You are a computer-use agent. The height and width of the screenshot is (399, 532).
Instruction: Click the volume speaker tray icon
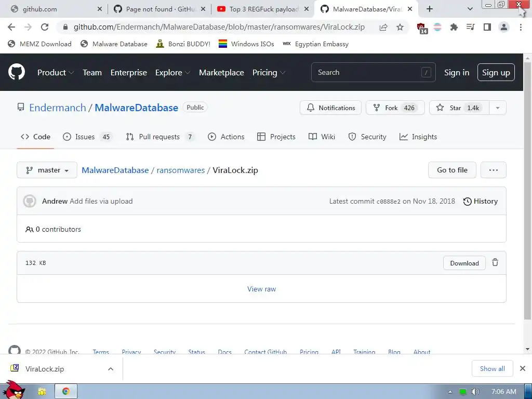pos(475,392)
